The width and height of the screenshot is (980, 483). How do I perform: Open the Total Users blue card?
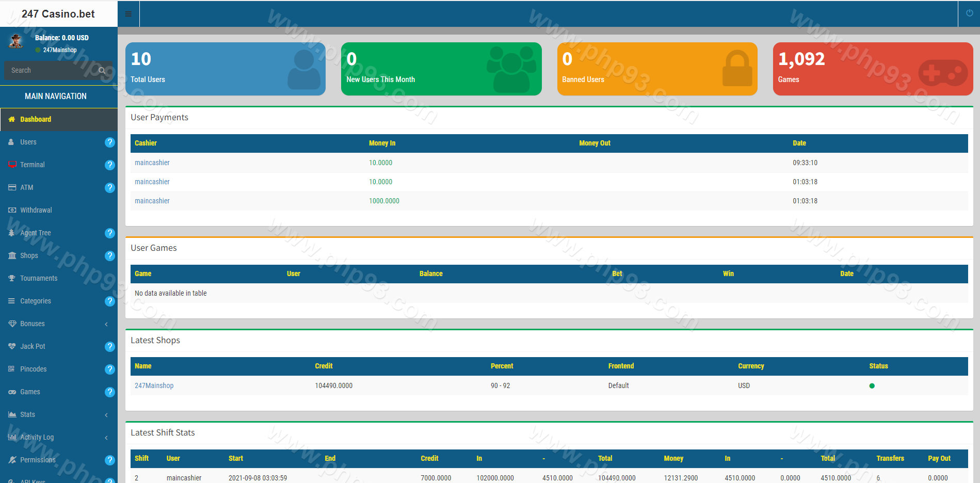[x=225, y=69]
